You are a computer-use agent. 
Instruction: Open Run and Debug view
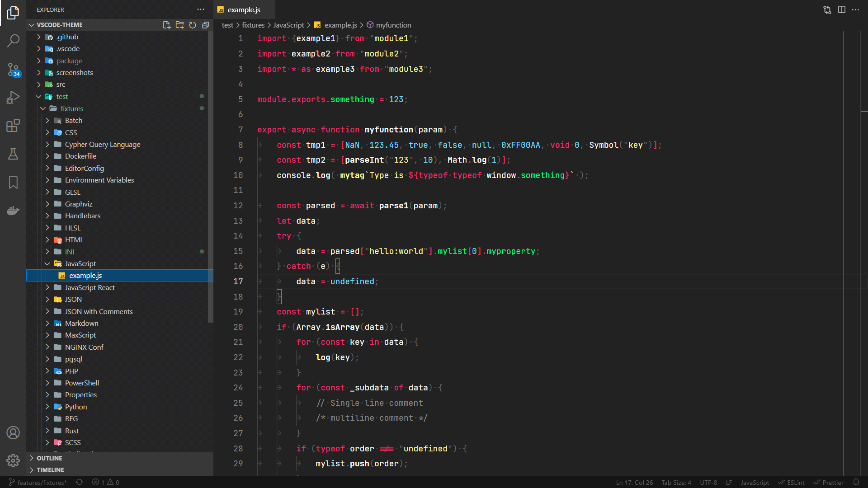click(13, 97)
